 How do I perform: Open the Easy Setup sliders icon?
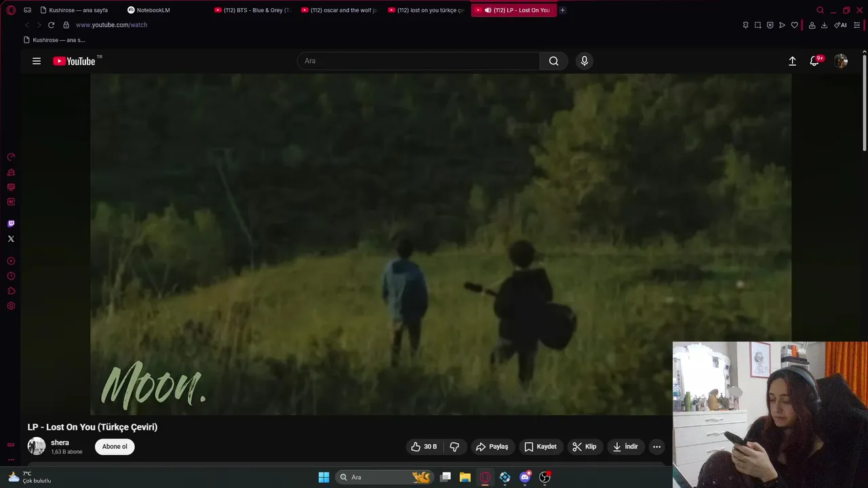[857, 25]
